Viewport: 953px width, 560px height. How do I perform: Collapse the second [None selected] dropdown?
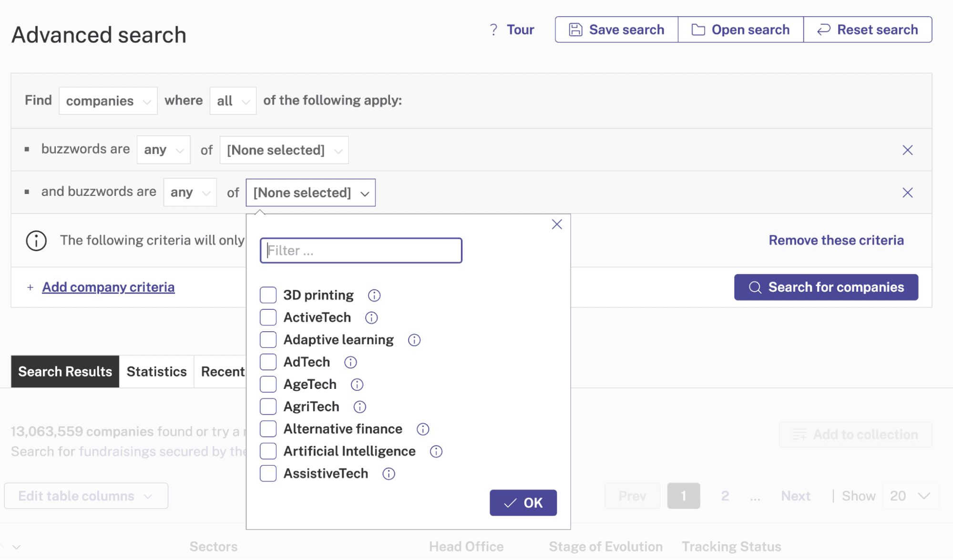coord(311,193)
